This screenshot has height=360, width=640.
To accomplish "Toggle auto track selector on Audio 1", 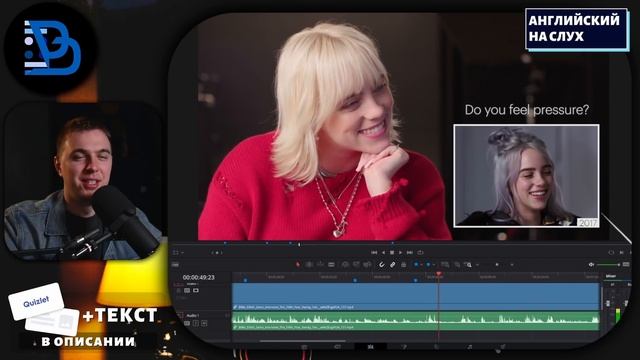I will tap(187, 323).
